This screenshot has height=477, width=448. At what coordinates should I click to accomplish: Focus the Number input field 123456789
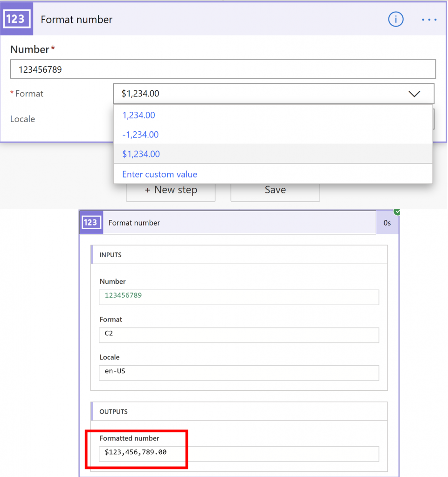point(223,69)
